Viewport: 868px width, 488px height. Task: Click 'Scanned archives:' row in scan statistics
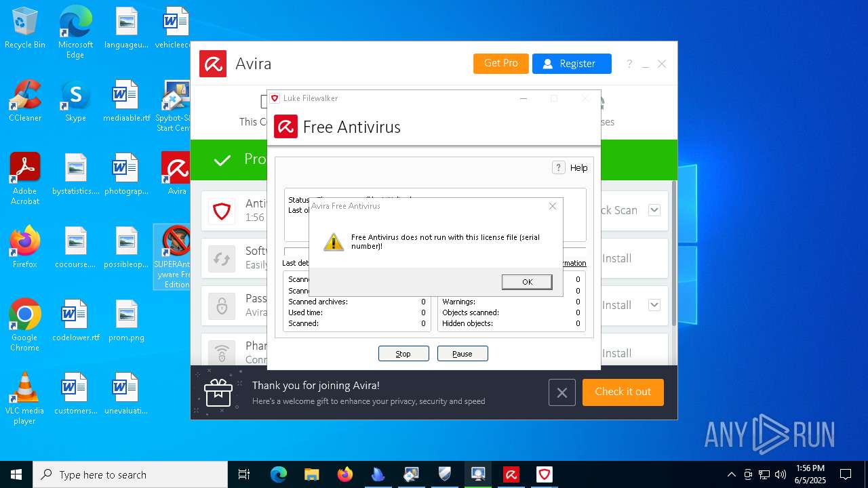tap(357, 302)
